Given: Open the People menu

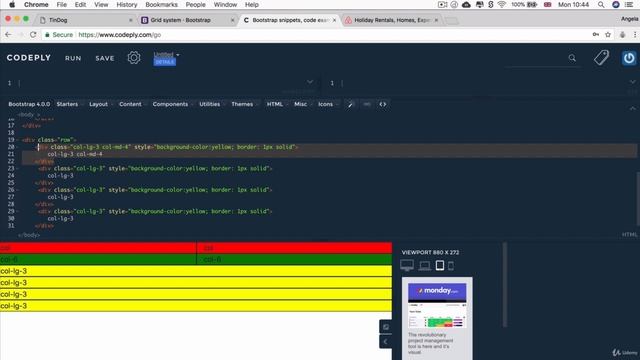Looking at the screenshot, I should pyautogui.click(x=196, y=4).
